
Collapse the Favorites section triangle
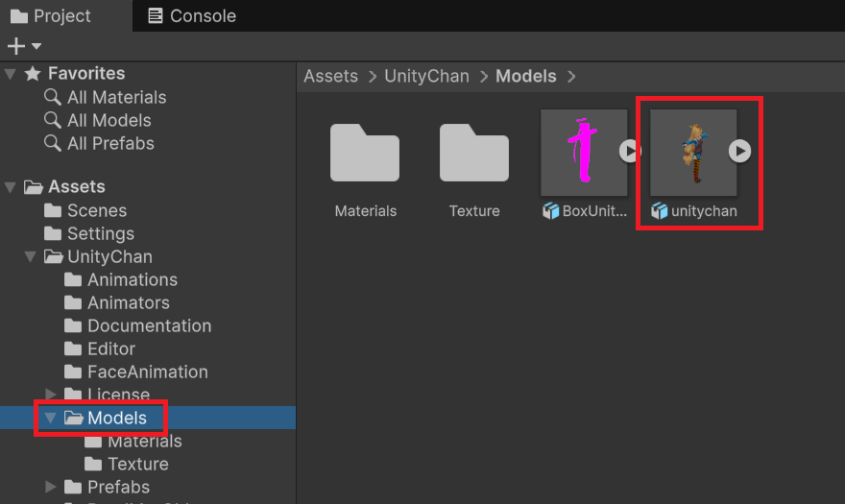tap(12, 74)
